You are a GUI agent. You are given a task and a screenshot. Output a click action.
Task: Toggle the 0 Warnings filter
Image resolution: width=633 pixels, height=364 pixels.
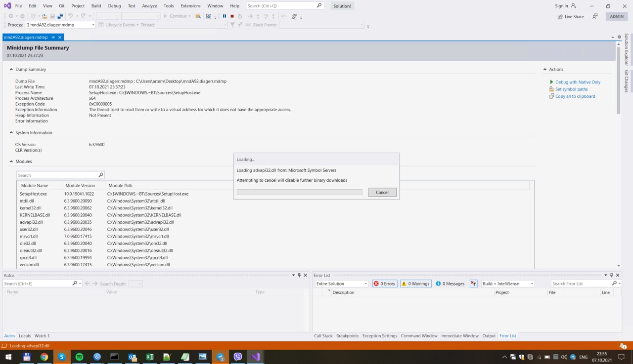[x=416, y=283]
